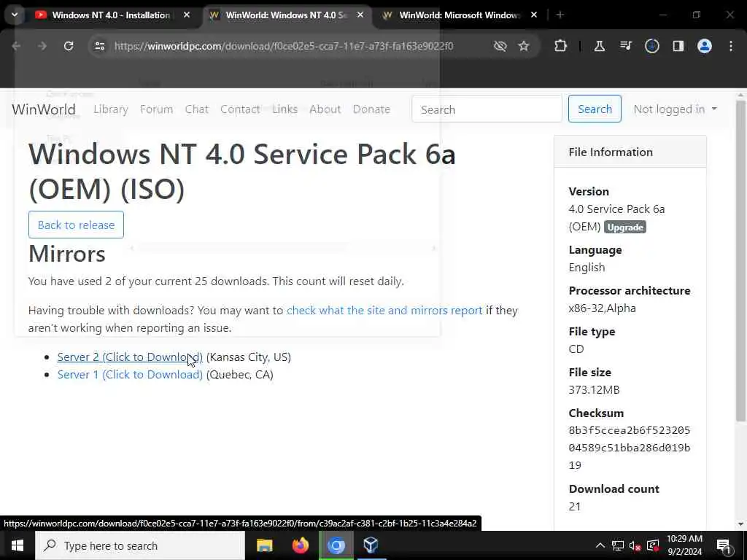Open Chrome Labs flask icon
The image size is (747, 560).
pos(600,46)
